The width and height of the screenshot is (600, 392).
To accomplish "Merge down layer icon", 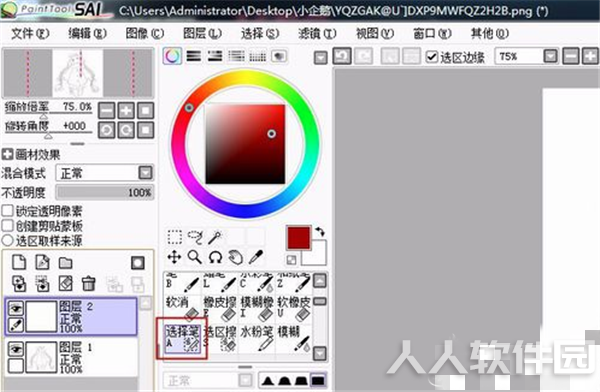I will 42,284.
